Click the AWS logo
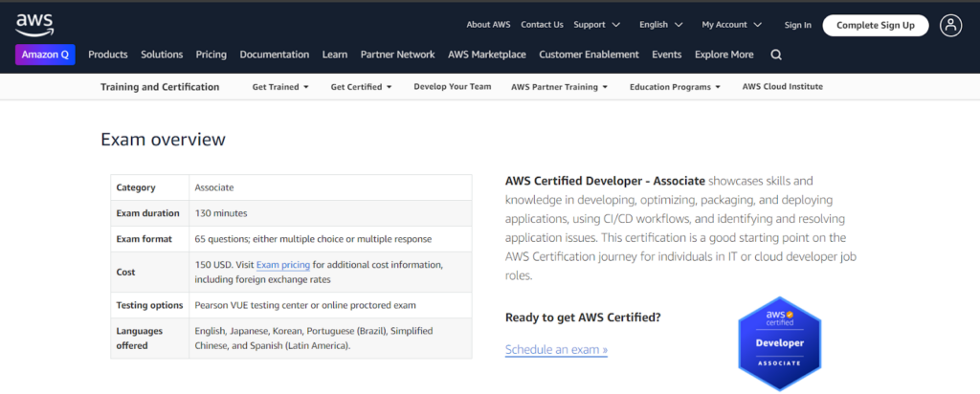Viewport: 980px width, 394px height. (34, 25)
